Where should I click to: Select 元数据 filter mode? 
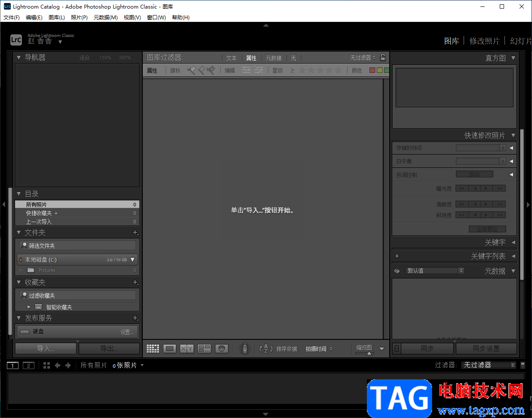click(x=274, y=58)
